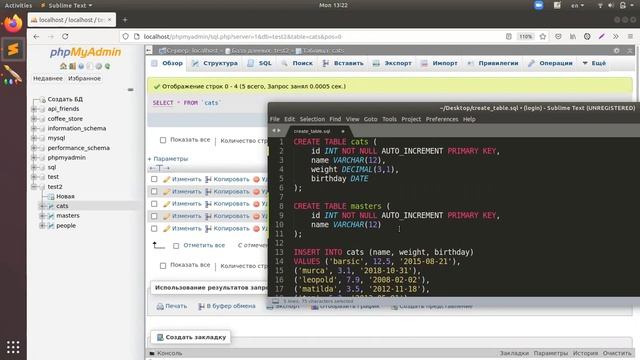Screen dimensions: 640x360
Task: Check the first result row checkbox
Action: tap(154, 179)
